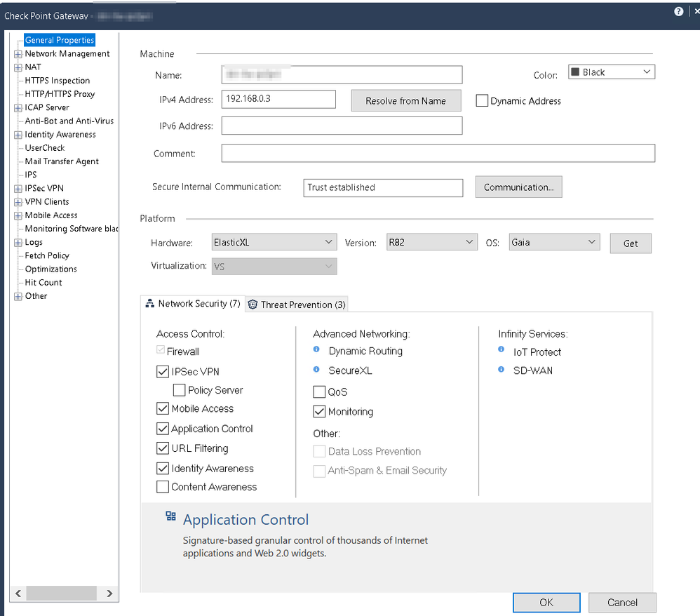Click the Comment input field
700x616 pixels.
click(x=438, y=153)
